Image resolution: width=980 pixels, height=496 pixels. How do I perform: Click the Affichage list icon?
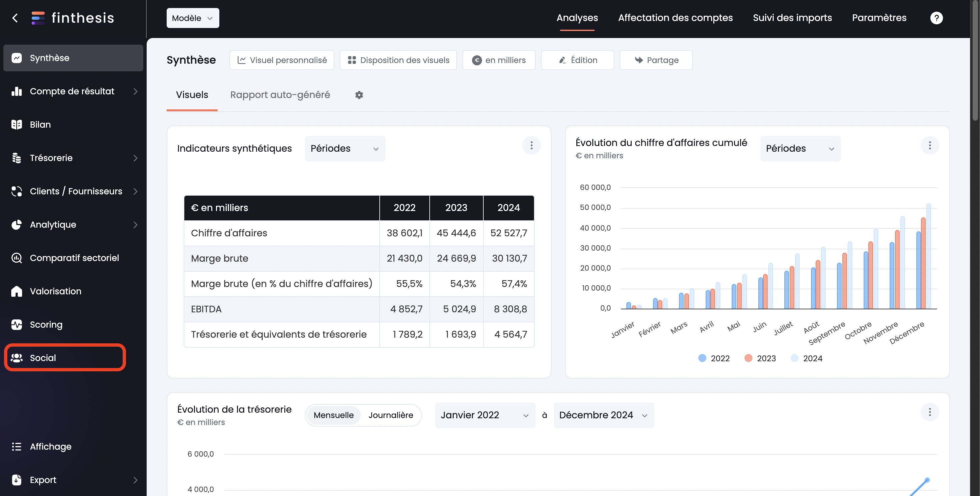coord(16,447)
